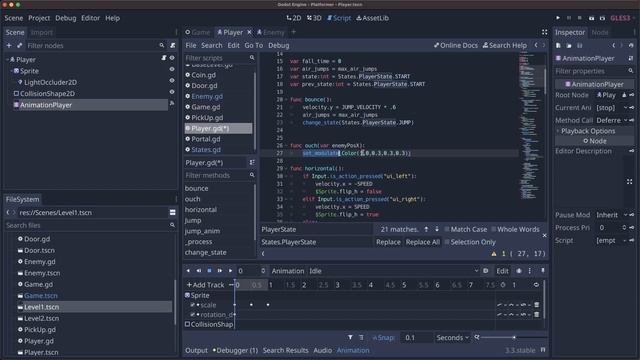Open the Scene menu
Screen dimensions: 640x360
tap(13, 18)
